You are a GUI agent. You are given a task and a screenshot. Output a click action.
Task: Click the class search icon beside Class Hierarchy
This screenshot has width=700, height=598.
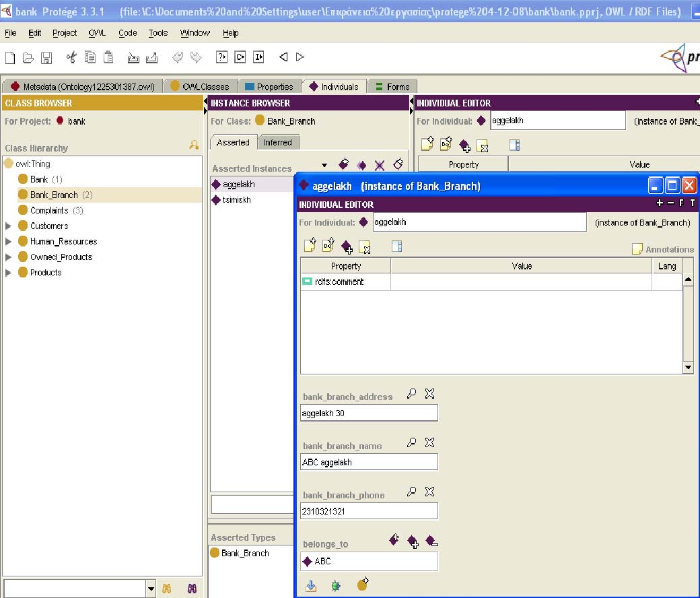(x=194, y=145)
